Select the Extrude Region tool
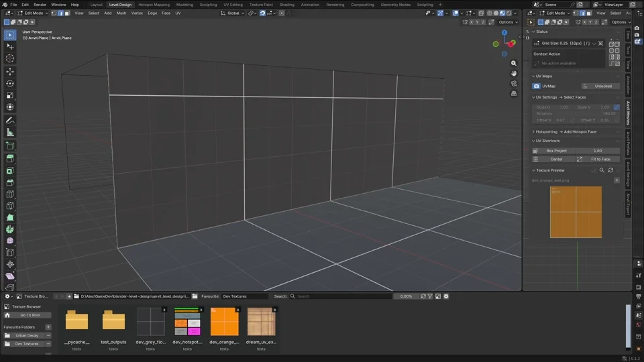Viewport: 644px width, 362px height. 10,159
